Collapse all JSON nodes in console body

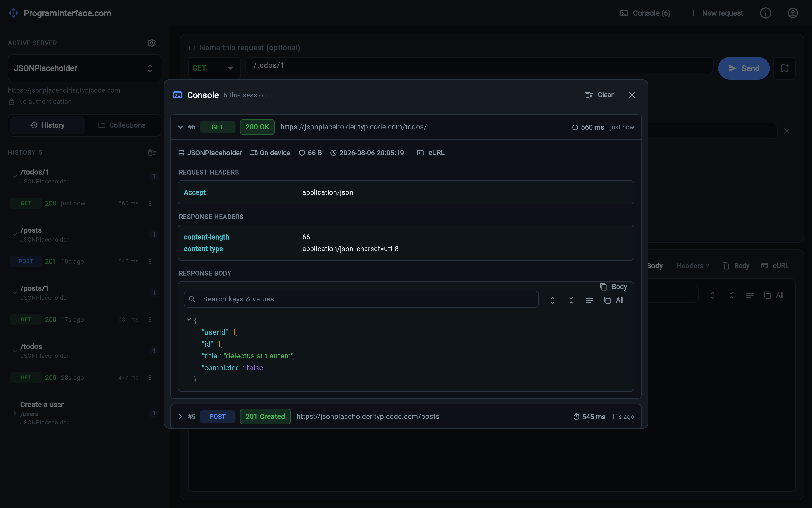(x=571, y=300)
